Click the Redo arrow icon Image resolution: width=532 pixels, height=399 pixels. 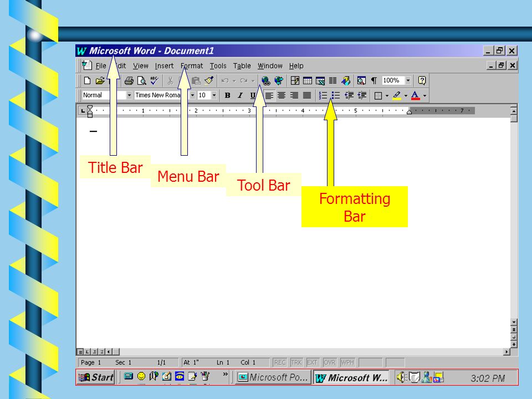(x=244, y=80)
